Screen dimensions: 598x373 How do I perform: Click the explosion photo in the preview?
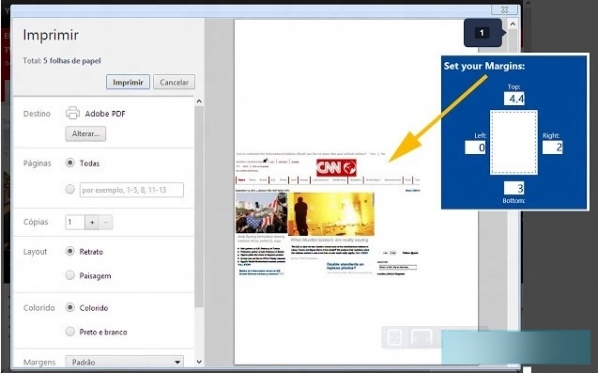point(331,214)
